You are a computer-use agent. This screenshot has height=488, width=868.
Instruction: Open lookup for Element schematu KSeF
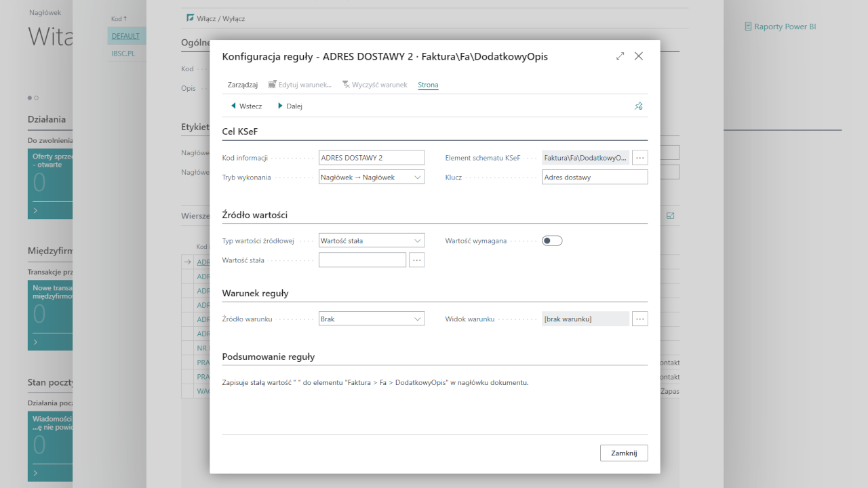pyautogui.click(x=639, y=158)
